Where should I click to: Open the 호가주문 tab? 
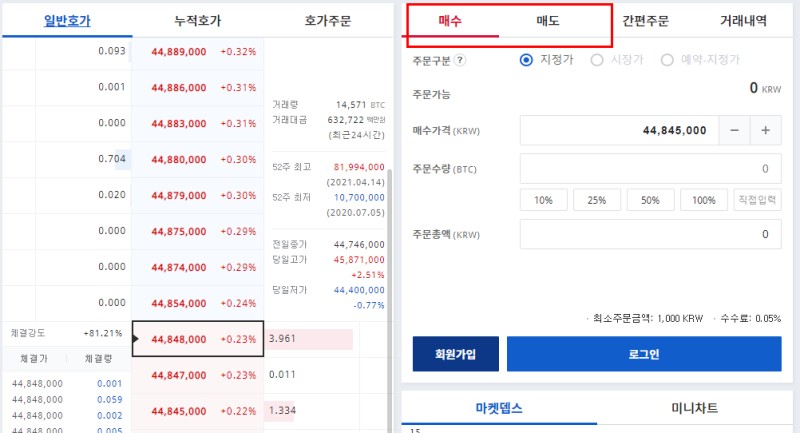click(x=328, y=21)
